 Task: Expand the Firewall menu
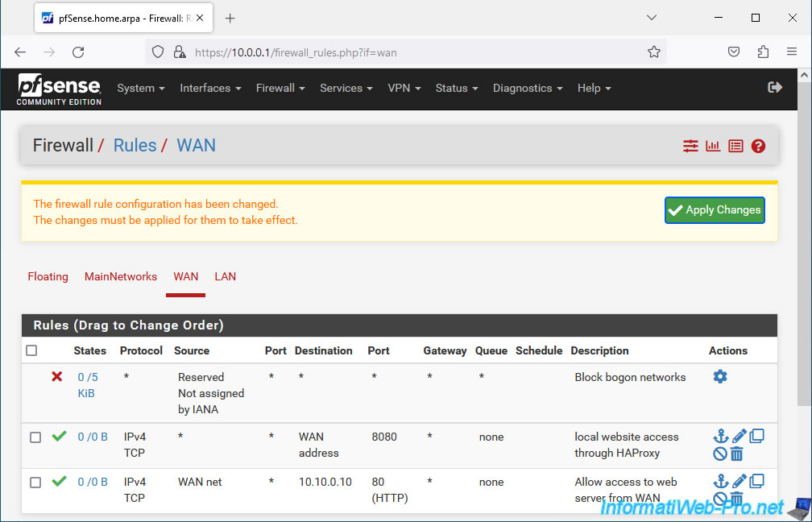pyautogui.click(x=280, y=89)
